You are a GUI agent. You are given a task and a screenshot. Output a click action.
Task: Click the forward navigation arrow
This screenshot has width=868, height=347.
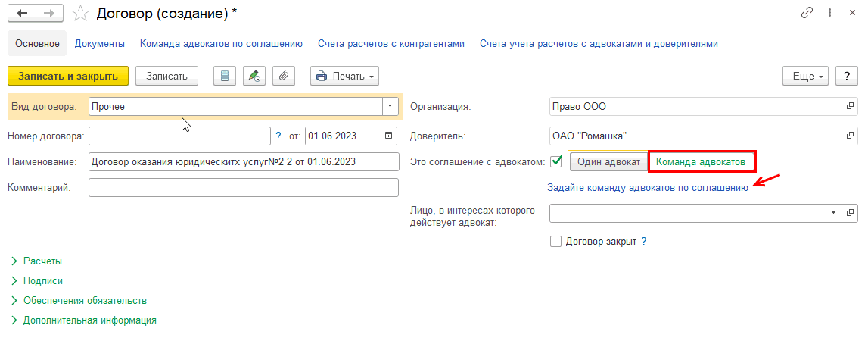pos(48,13)
